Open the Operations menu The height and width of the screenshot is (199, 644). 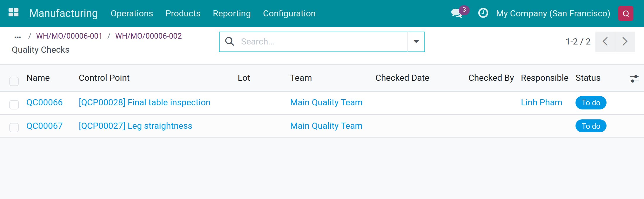point(132,13)
